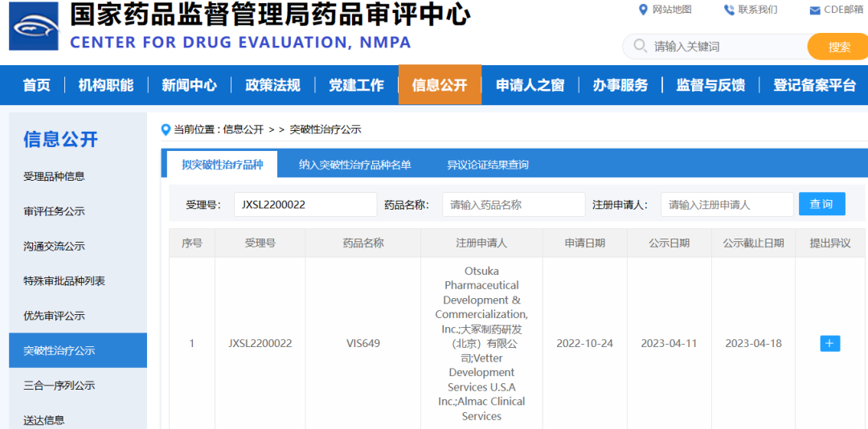Switch to the 异议论证结果查询 tab
This screenshot has height=429, width=868.
488,165
